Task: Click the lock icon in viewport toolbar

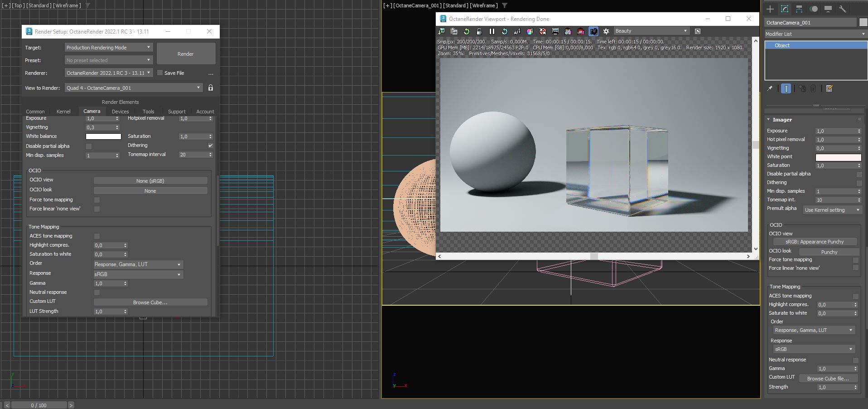Action: pos(479,31)
